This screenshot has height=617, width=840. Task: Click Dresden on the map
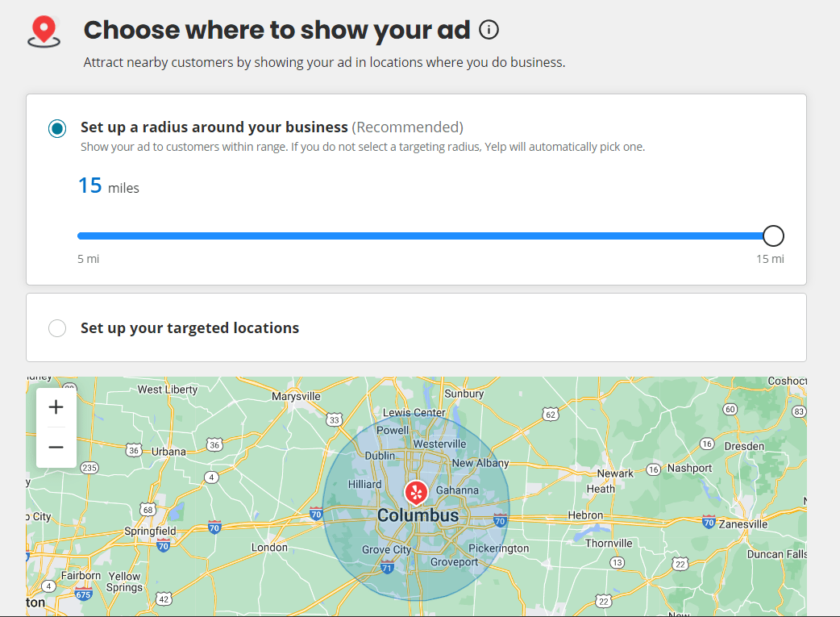(744, 446)
